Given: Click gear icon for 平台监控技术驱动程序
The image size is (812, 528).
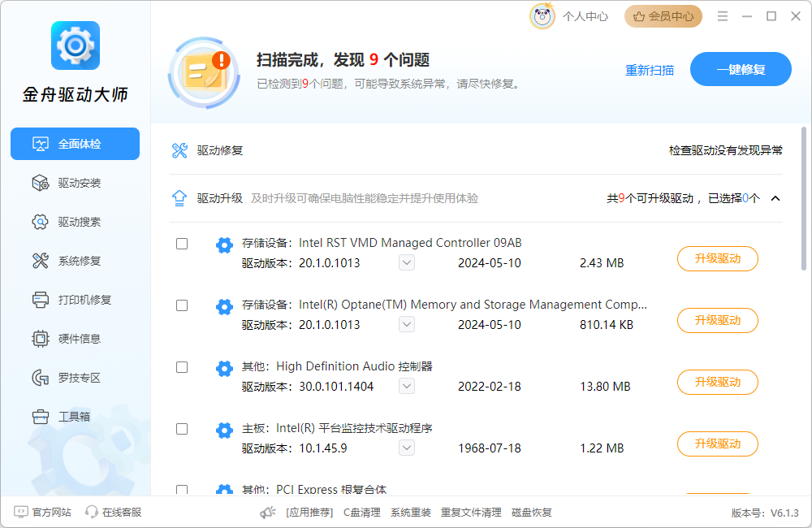Looking at the screenshot, I should click(x=224, y=430).
